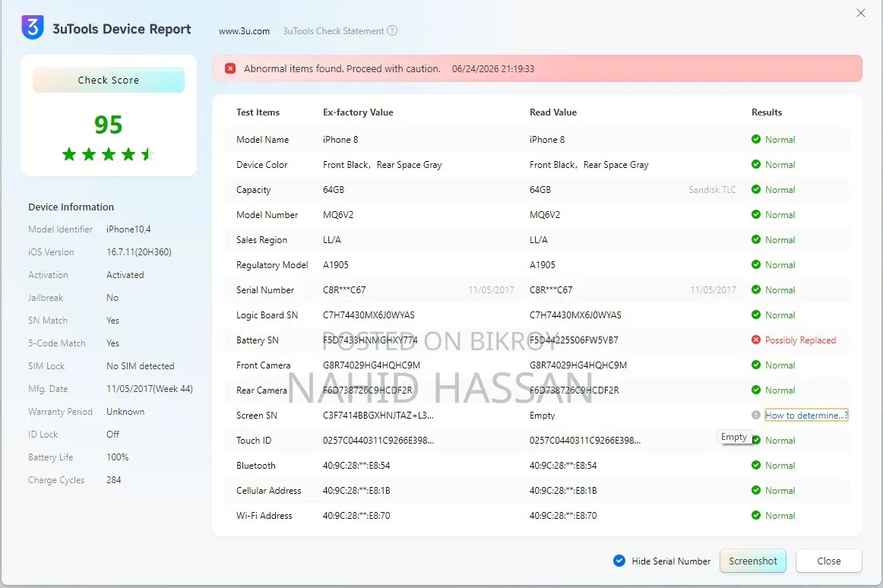Click the report timestamp 06/24/2026 21:19:33
883x588 pixels.
click(493, 68)
